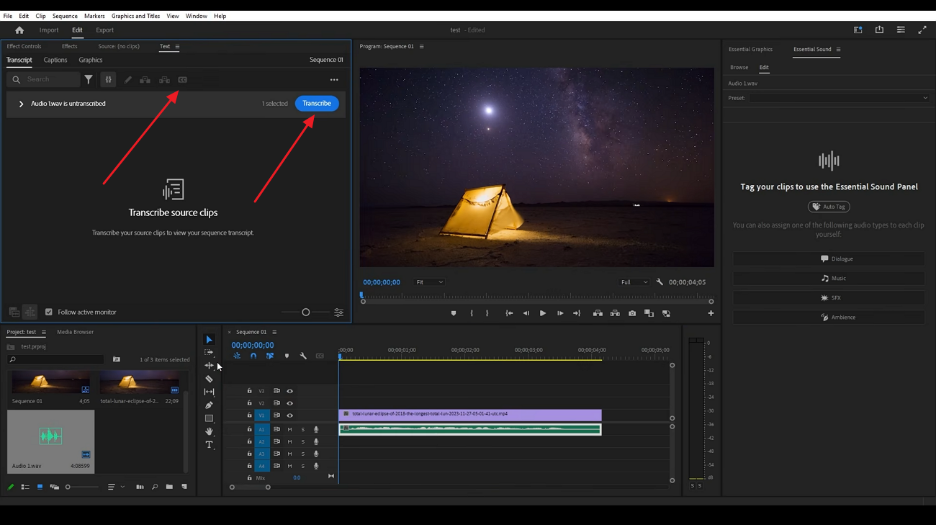Open the Workspaces icon in header
The image size is (936, 525).
click(858, 30)
